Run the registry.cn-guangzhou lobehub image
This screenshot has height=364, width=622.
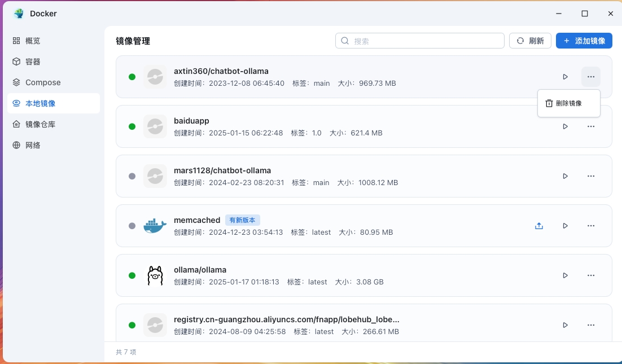565,325
